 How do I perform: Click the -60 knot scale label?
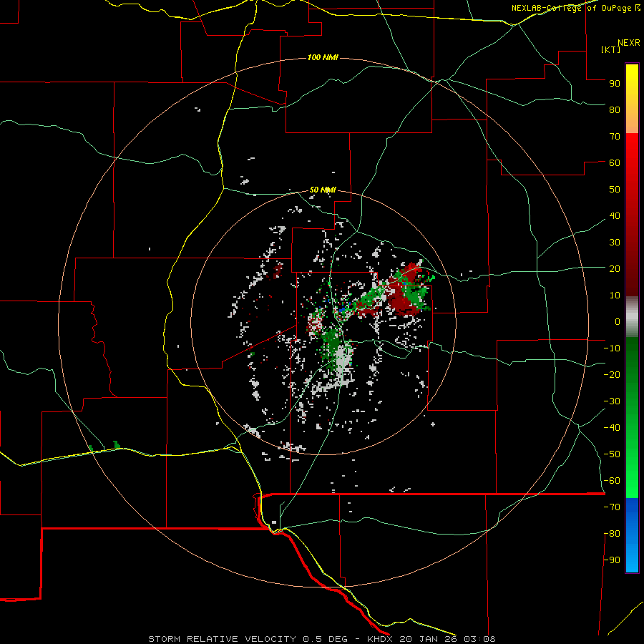tap(612, 481)
